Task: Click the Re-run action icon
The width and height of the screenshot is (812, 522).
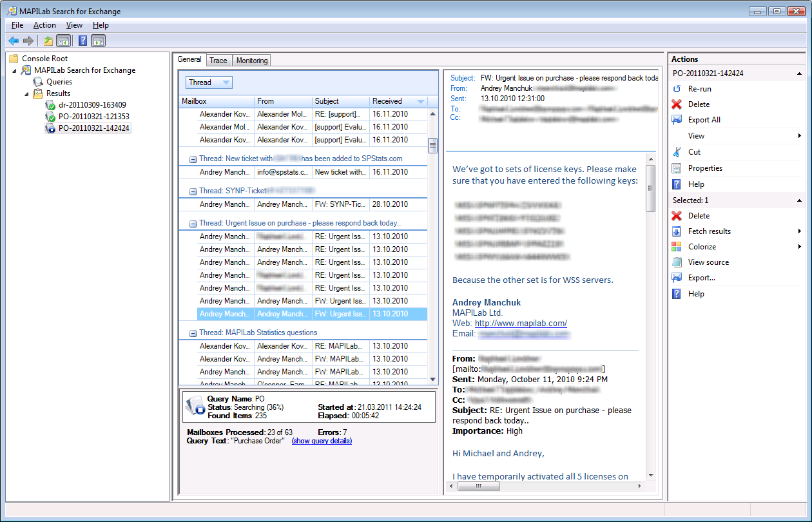Action: (x=677, y=89)
